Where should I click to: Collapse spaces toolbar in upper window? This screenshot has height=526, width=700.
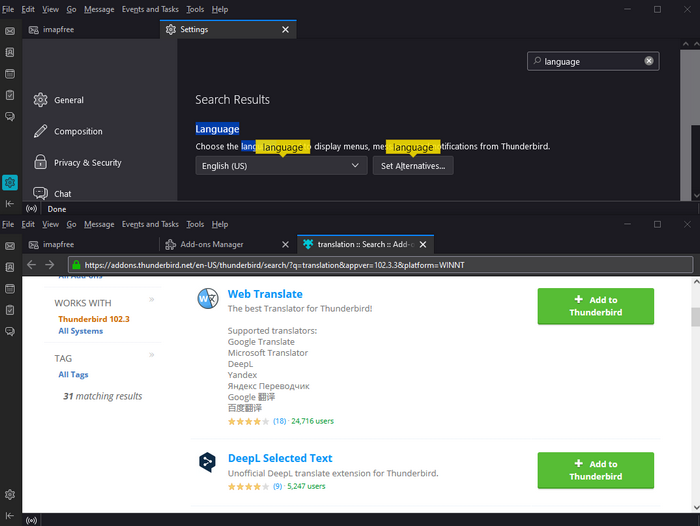click(10, 204)
